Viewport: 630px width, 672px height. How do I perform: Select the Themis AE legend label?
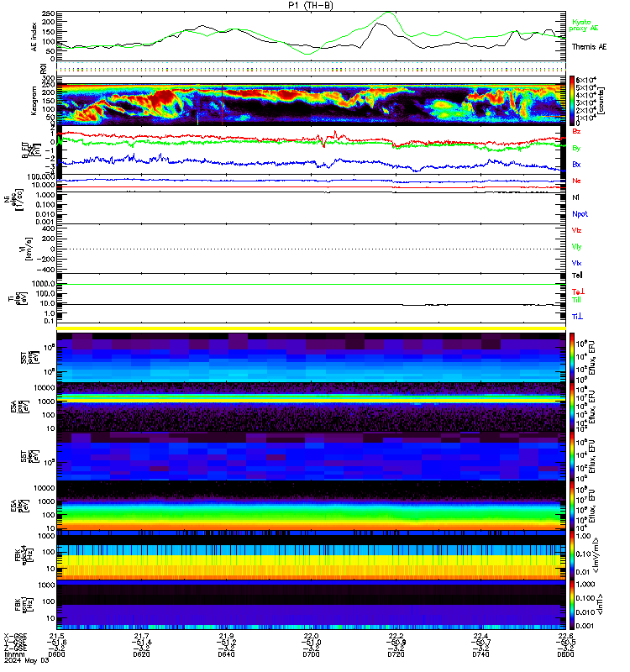tap(589, 47)
